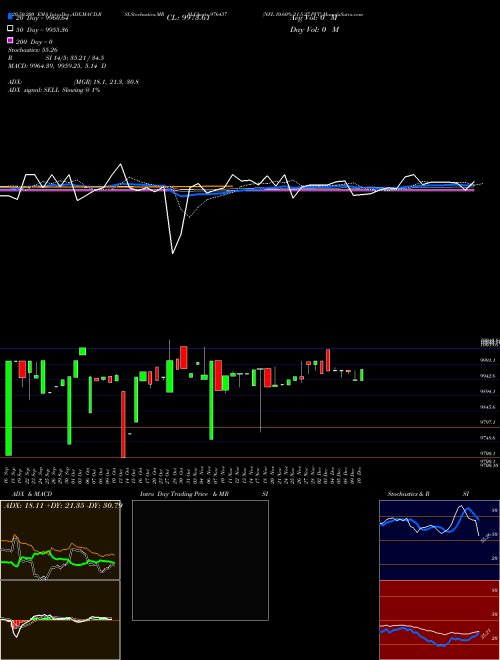Click the long red candlestick dropping to chart bottom
The image size is (500, 660).
123,424
